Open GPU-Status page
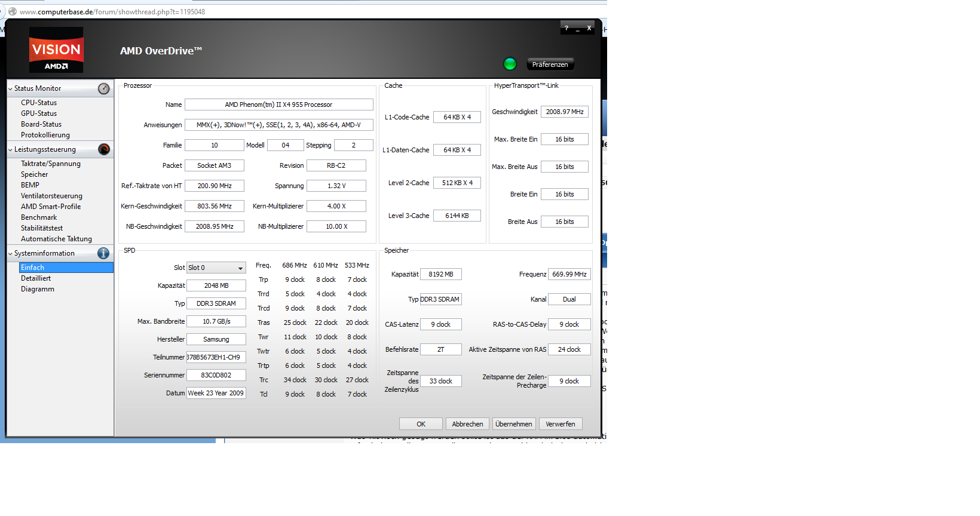Image resolution: width=980 pixels, height=516 pixels. (39, 113)
